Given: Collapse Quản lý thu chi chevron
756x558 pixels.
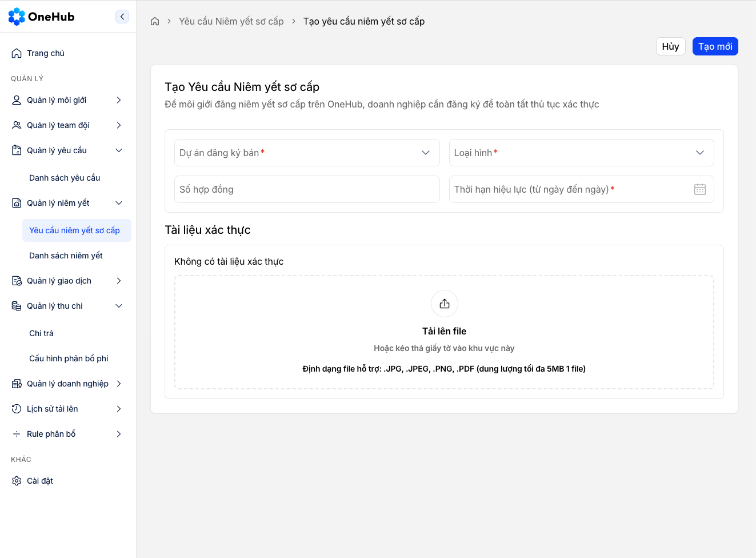Looking at the screenshot, I should point(119,306).
